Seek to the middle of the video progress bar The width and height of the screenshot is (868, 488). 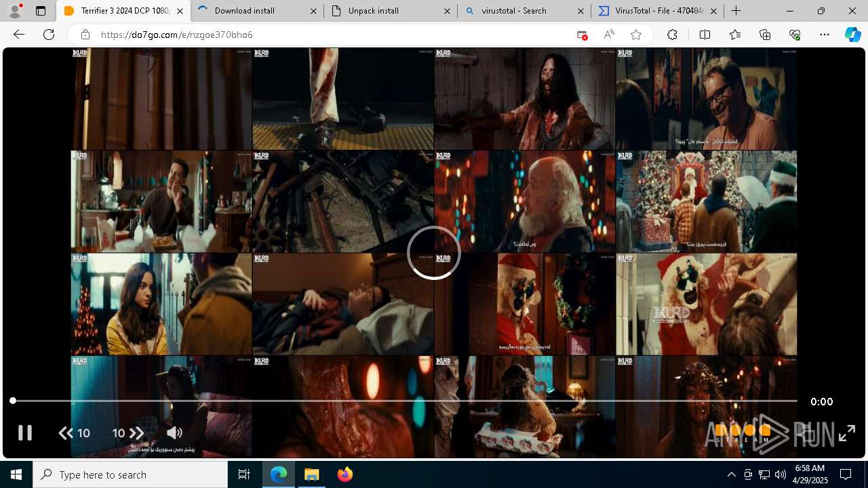(x=405, y=401)
